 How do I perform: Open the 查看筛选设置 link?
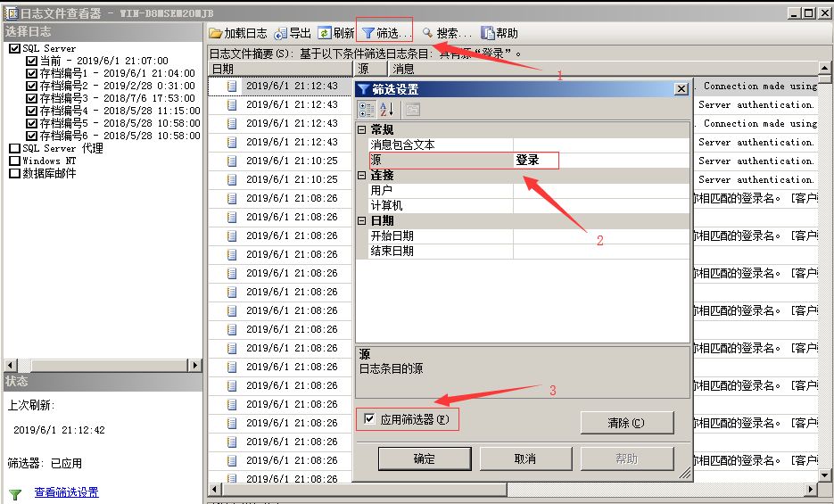[66, 492]
